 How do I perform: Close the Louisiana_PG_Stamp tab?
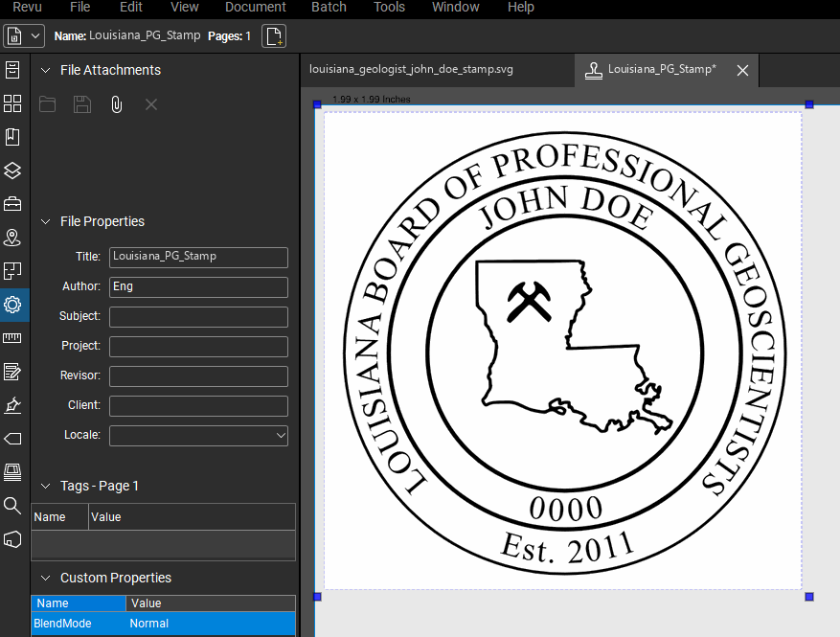pos(742,70)
